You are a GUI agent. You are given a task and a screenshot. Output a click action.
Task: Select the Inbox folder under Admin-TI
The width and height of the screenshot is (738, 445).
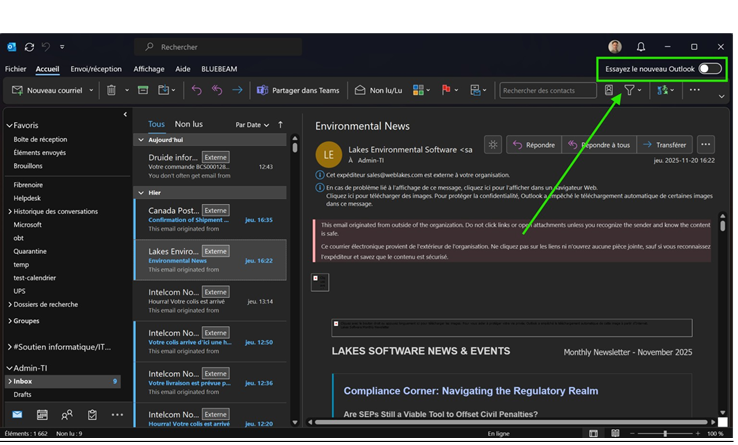[63, 381]
